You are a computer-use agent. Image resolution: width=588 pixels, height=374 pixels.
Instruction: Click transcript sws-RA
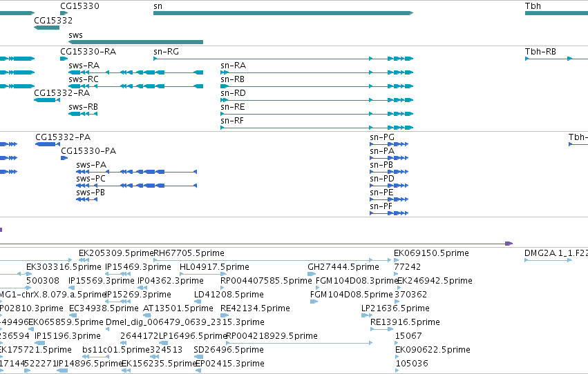point(135,72)
